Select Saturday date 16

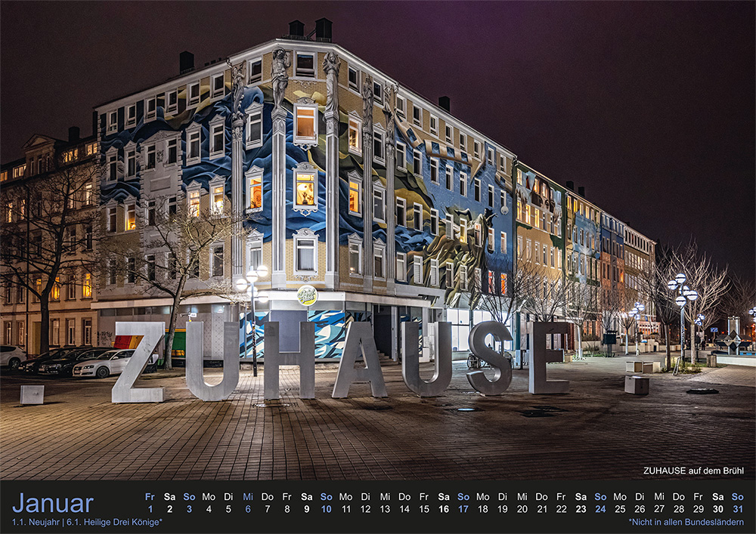tap(444, 509)
